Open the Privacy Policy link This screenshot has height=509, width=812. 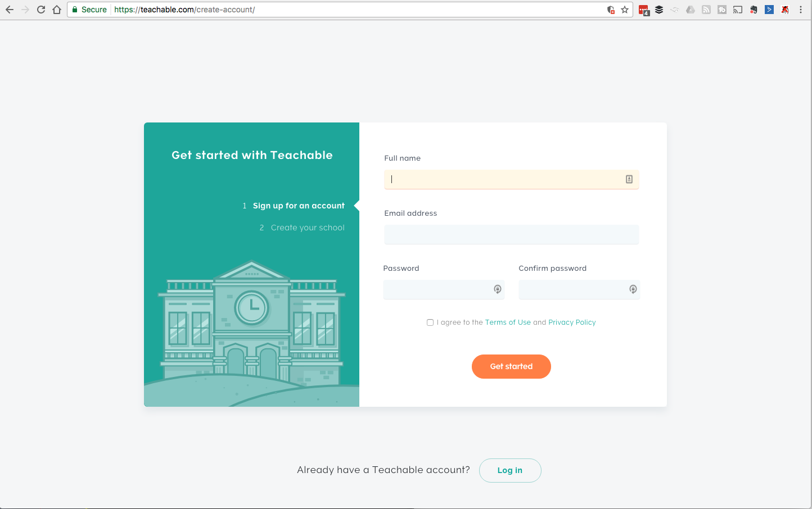click(572, 322)
